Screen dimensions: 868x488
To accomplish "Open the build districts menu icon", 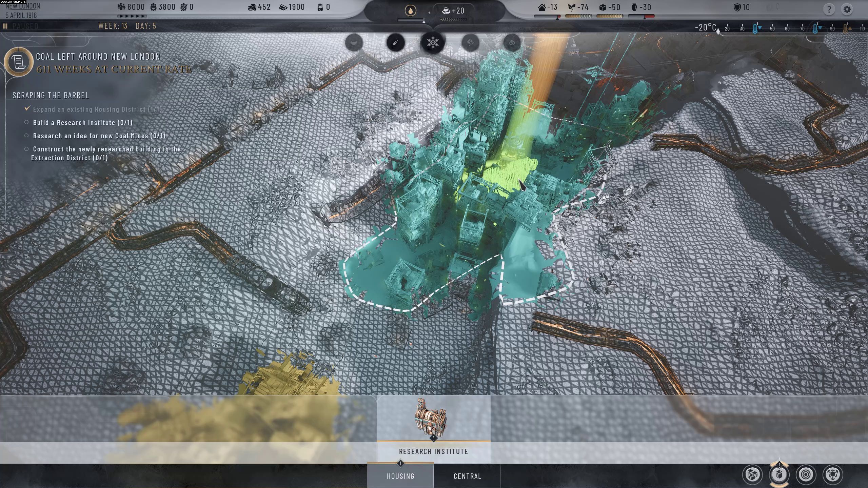I will (x=752, y=474).
